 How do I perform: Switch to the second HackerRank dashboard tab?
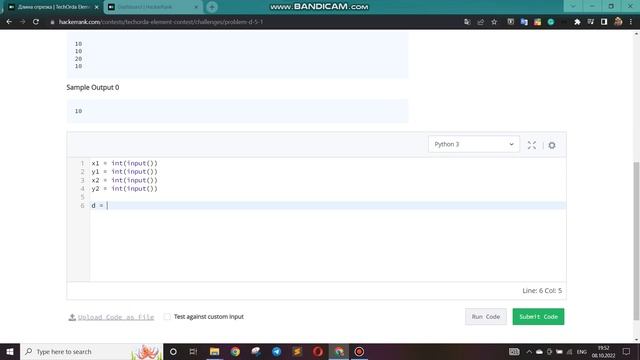(152, 7)
